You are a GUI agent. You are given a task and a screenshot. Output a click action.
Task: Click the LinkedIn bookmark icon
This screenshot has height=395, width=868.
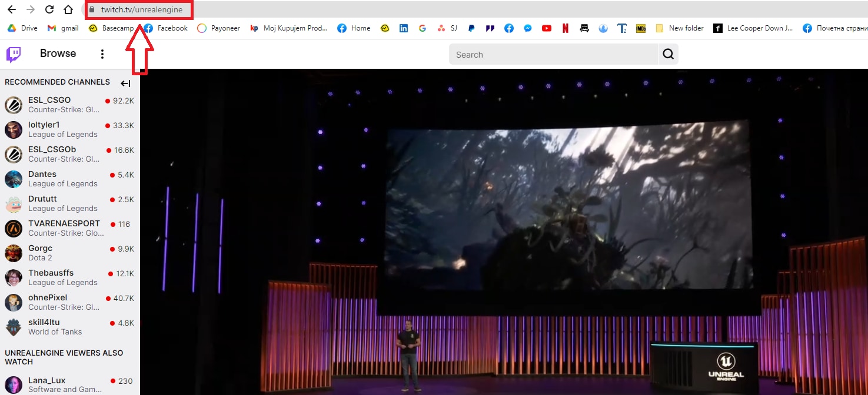click(404, 28)
